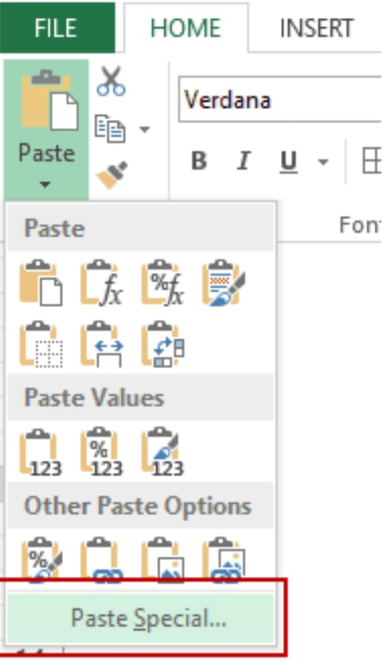Screen dimensions: 384x663
Task: Switch to the INSERT tab
Action: (x=316, y=28)
